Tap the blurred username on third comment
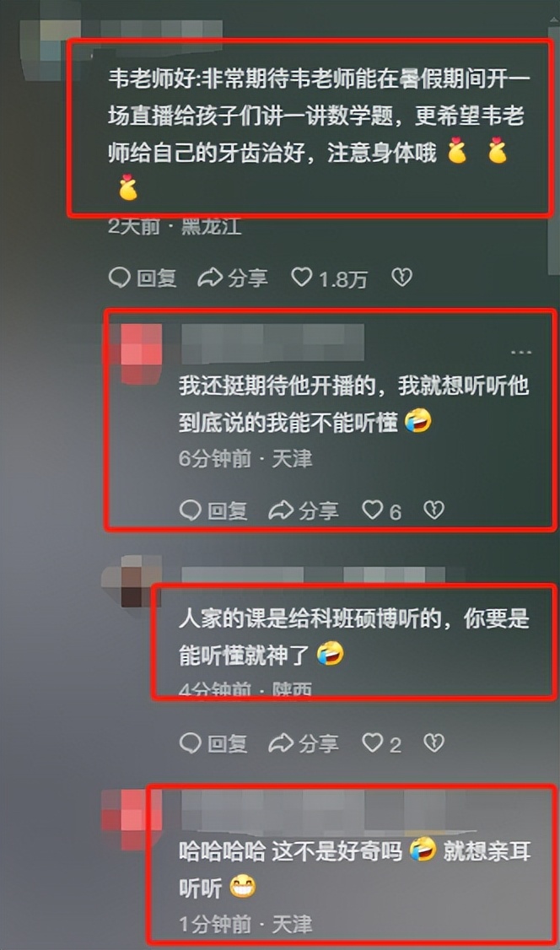This screenshot has height=950, width=560. point(314,575)
